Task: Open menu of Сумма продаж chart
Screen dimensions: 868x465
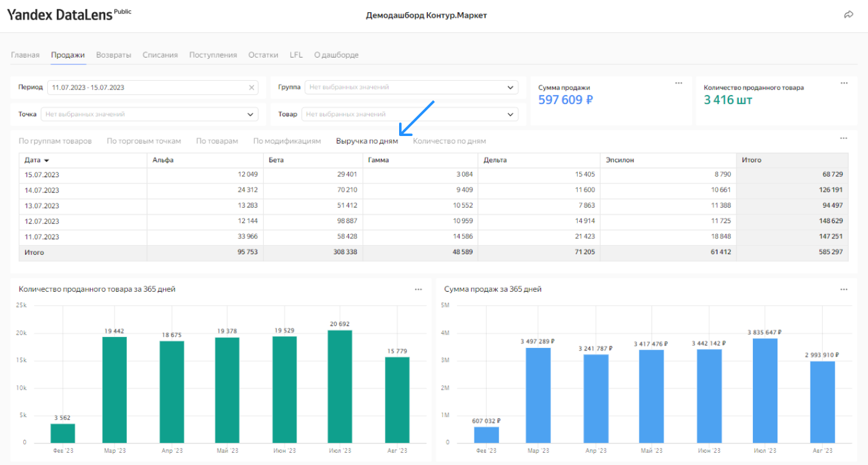Action: (844, 289)
